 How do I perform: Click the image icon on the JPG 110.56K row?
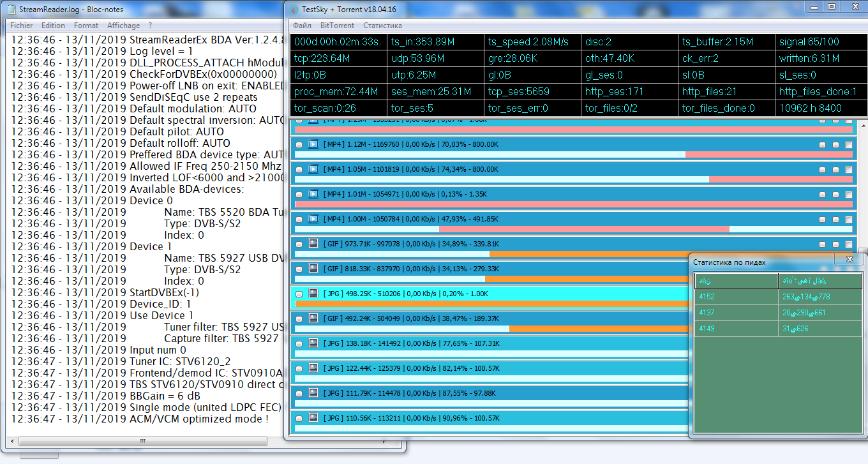(x=313, y=418)
